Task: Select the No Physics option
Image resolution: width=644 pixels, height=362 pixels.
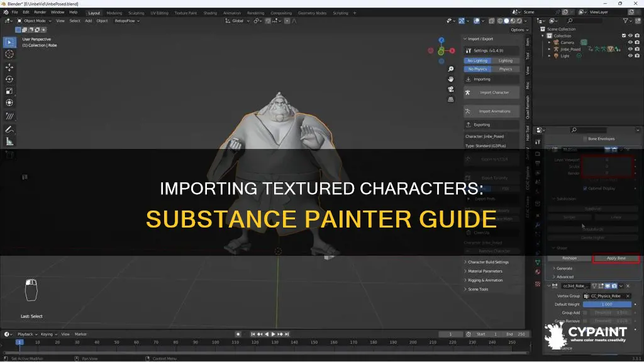Action: (477, 69)
